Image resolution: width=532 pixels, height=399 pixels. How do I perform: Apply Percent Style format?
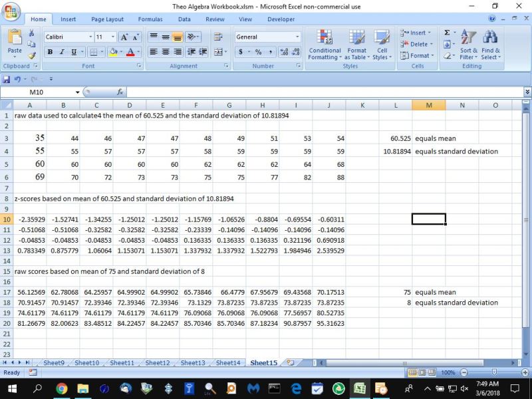[259, 52]
